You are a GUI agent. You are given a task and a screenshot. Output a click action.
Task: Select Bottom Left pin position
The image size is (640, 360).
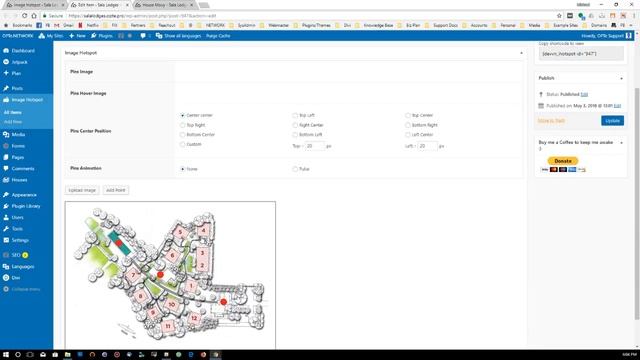[x=295, y=135]
